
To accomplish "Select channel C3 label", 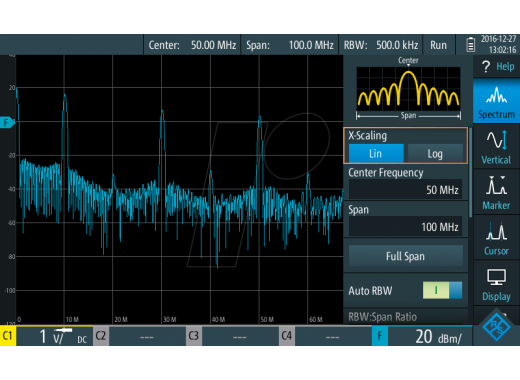I will point(194,336).
